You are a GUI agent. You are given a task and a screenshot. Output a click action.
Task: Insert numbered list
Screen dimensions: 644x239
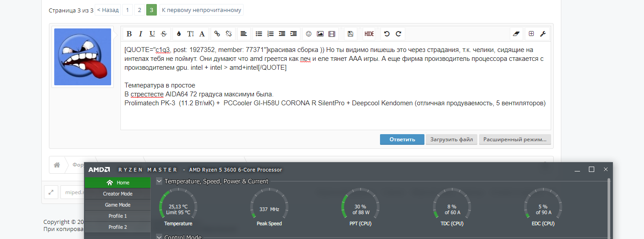tap(270, 34)
